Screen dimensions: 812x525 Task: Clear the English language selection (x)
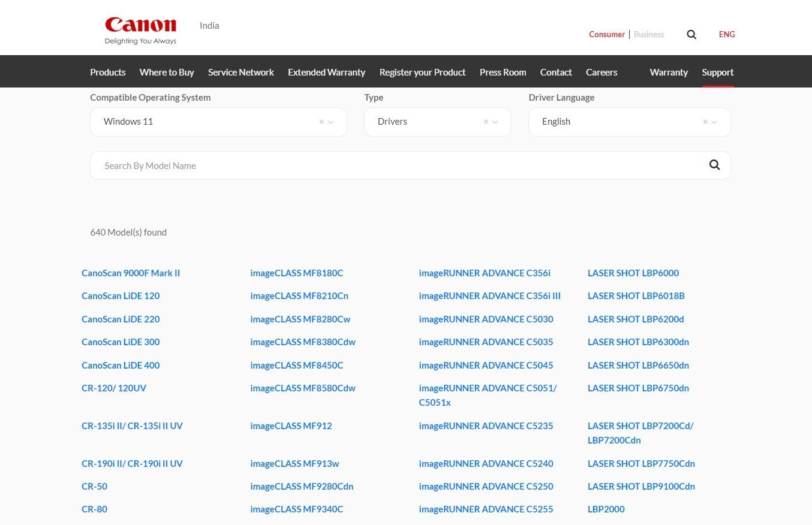pos(705,122)
